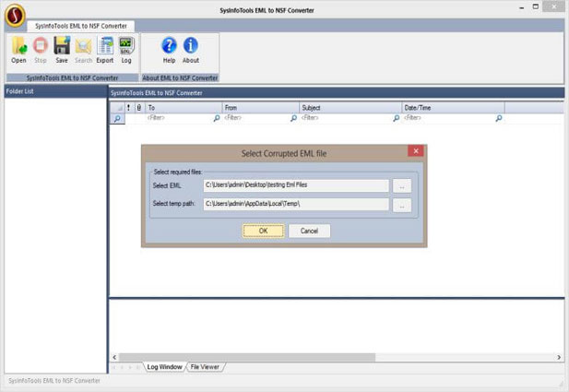Click the About EML to NSF Converter group label

(180, 77)
